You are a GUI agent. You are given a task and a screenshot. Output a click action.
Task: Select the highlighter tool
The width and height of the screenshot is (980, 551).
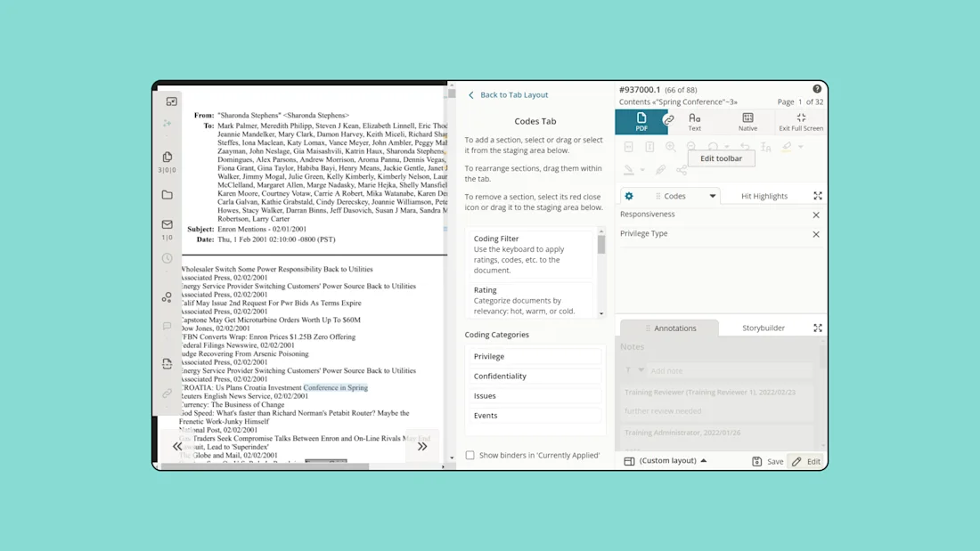pyautogui.click(x=787, y=147)
